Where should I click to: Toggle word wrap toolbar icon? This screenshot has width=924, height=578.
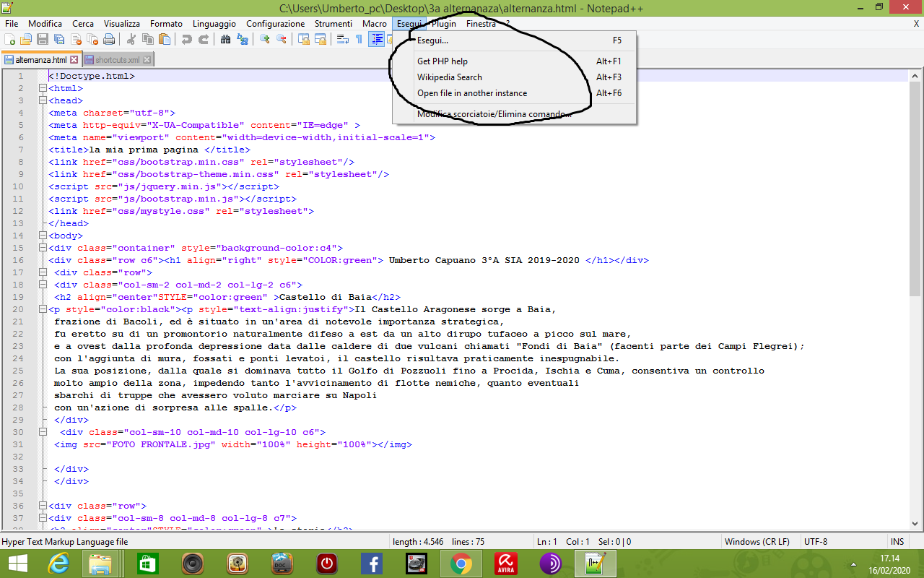[343, 39]
